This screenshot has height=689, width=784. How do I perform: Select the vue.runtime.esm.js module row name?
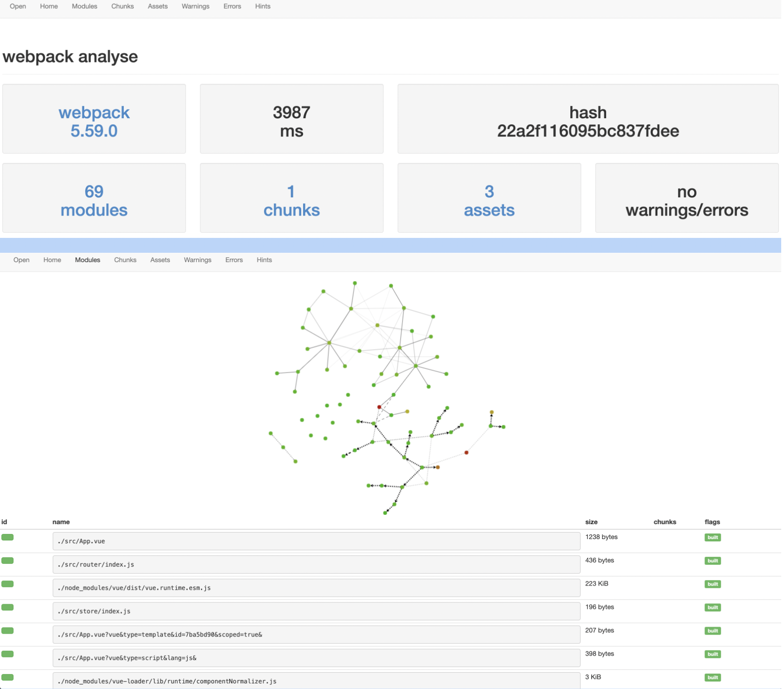tap(316, 588)
